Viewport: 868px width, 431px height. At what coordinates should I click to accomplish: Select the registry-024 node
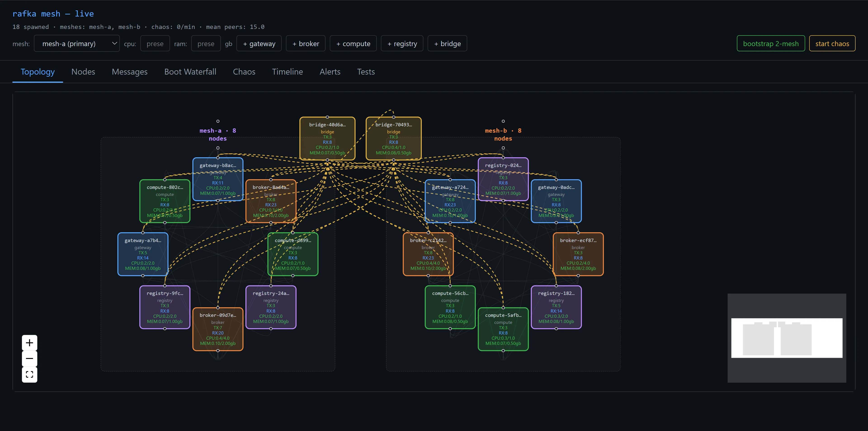coord(503,179)
